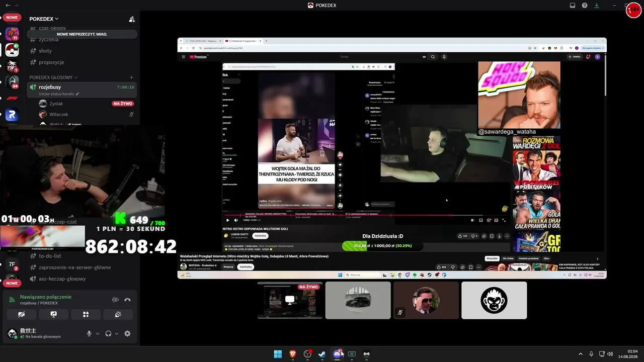The image size is (644, 362).
Task: Click the main shared stream video
Action: click(x=392, y=158)
